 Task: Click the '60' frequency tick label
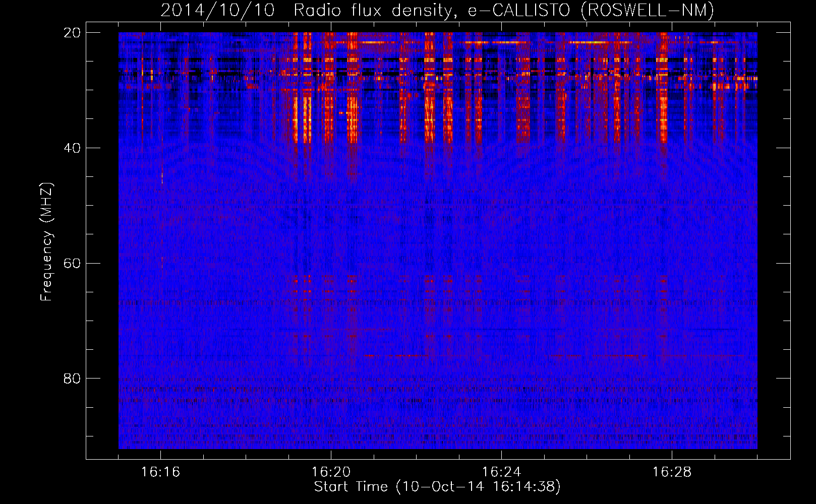click(73, 263)
